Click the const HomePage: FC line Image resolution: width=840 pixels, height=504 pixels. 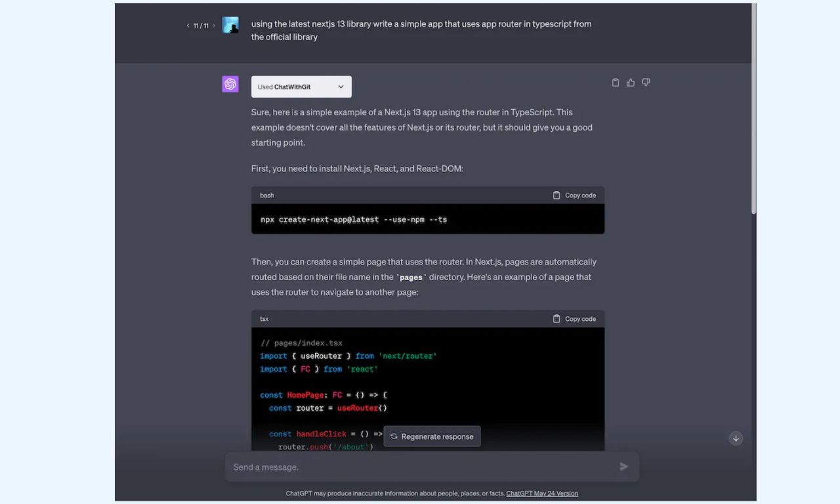point(324,395)
